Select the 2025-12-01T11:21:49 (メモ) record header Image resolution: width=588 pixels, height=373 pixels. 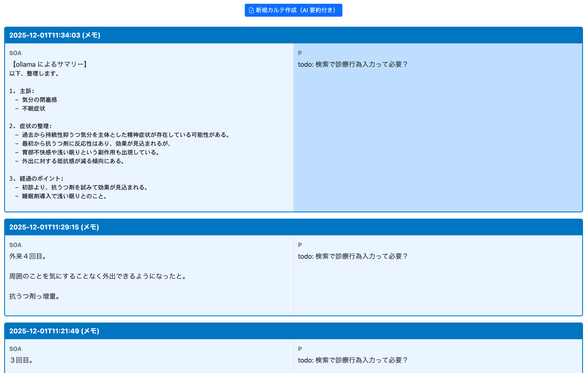pos(54,331)
